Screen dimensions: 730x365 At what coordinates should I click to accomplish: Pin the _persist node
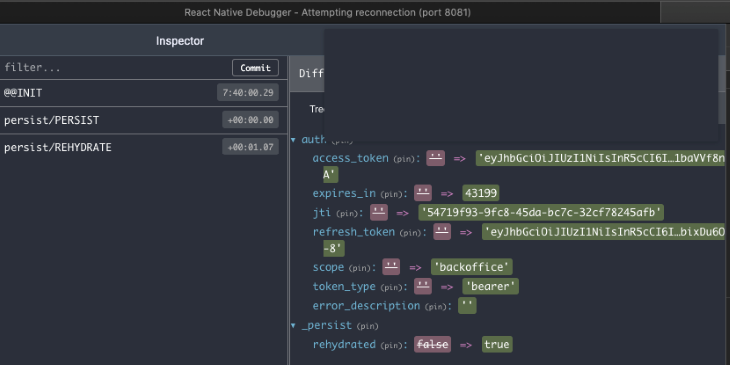[367, 326]
